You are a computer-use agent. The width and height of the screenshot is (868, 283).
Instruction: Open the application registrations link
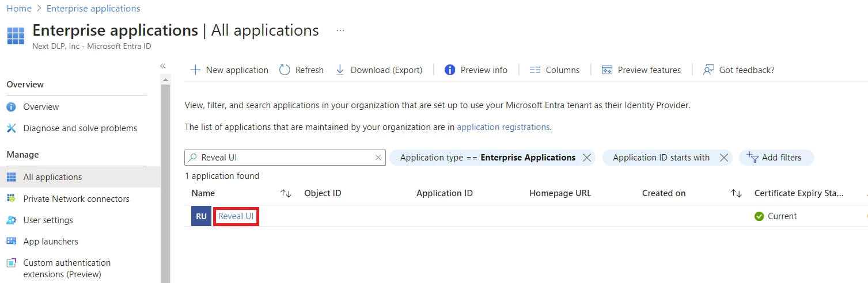(503, 127)
